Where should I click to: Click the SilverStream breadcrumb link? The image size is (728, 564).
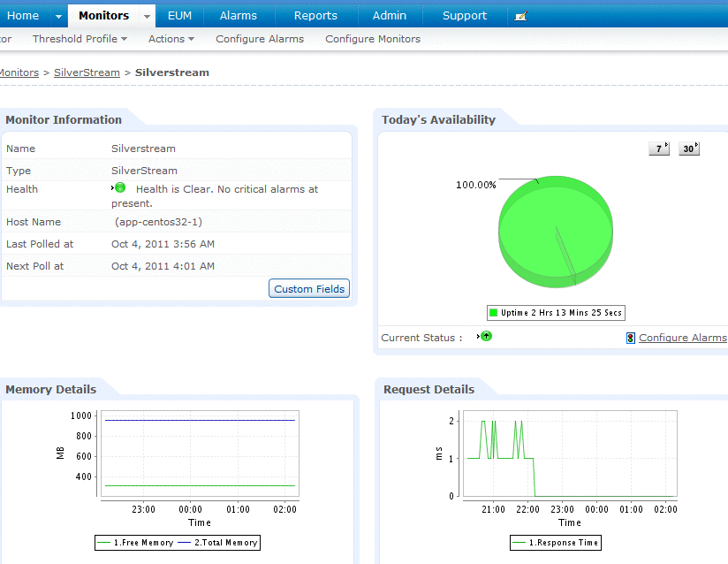[x=87, y=72]
